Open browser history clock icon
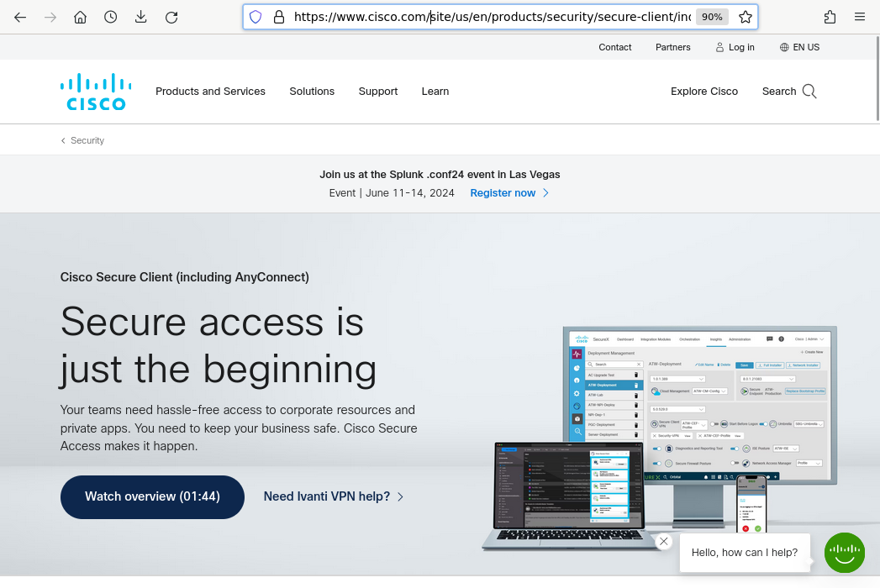 click(x=111, y=17)
